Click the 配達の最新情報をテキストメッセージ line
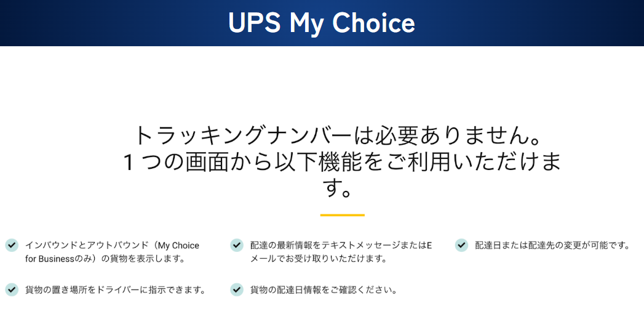644x311 pixels. click(x=341, y=246)
